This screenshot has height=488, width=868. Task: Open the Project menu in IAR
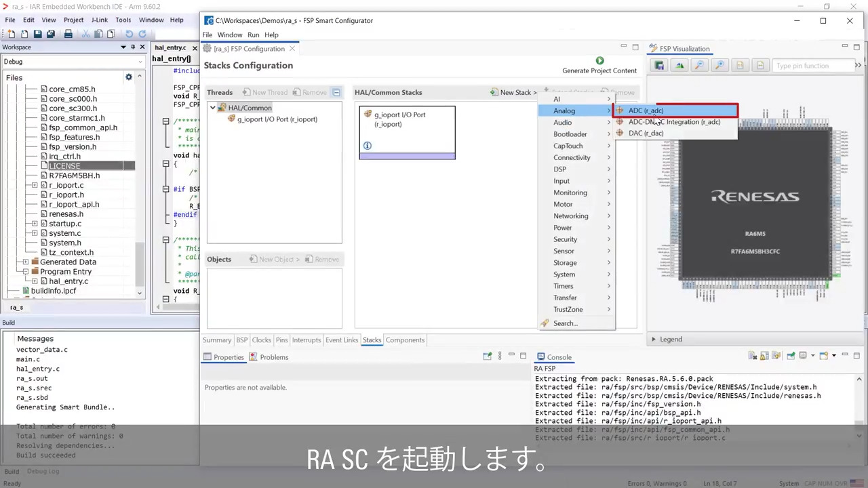pos(74,20)
